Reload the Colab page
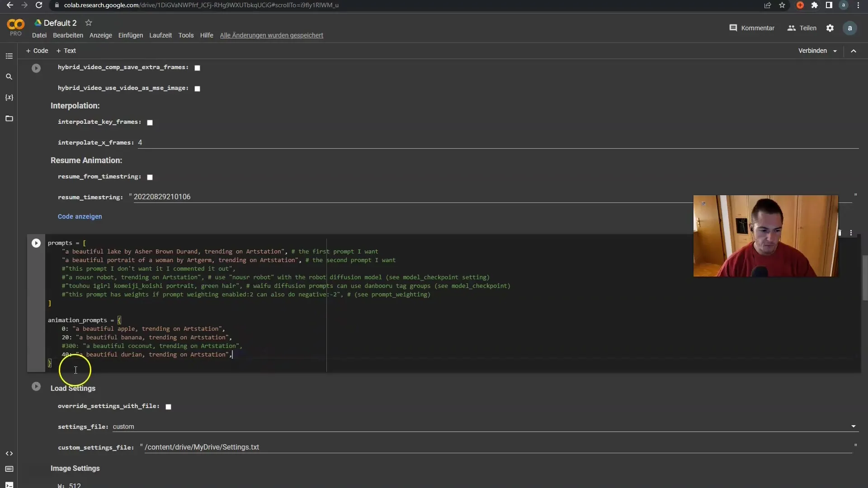868x488 pixels. pyautogui.click(x=39, y=5)
